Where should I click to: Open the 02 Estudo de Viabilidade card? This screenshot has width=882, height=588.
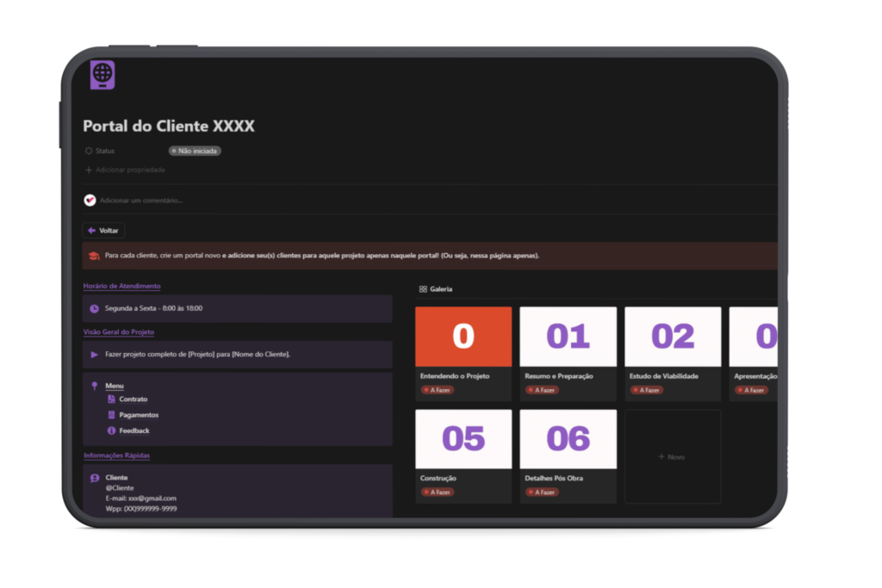(x=673, y=353)
